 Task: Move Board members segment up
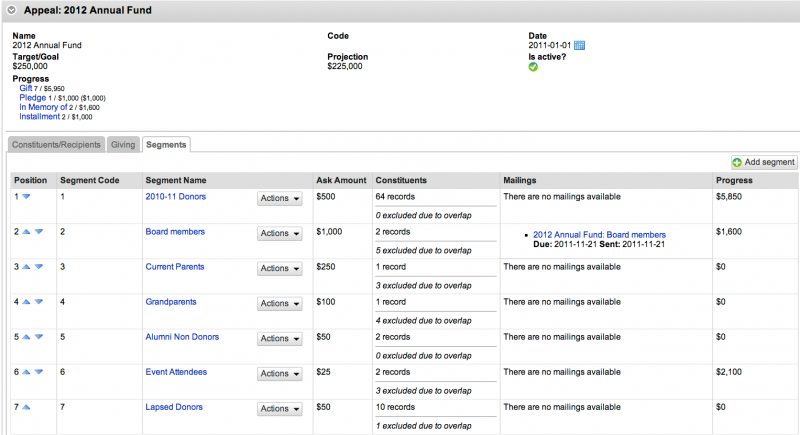click(x=26, y=232)
